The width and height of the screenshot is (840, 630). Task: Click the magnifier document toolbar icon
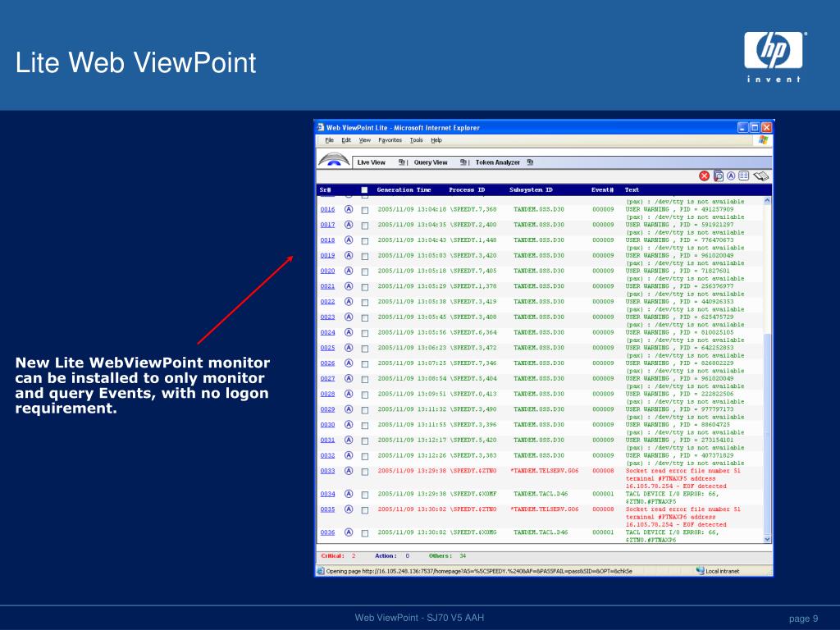pos(719,176)
